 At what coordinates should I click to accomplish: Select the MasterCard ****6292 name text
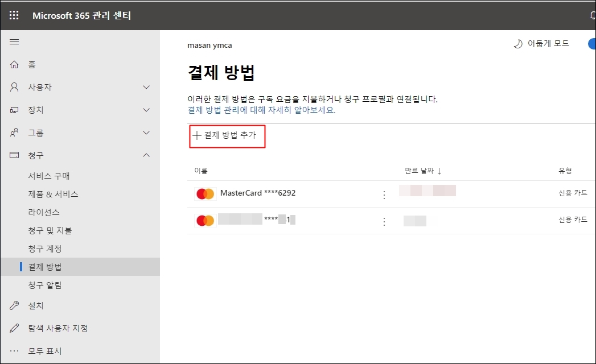click(x=258, y=193)
